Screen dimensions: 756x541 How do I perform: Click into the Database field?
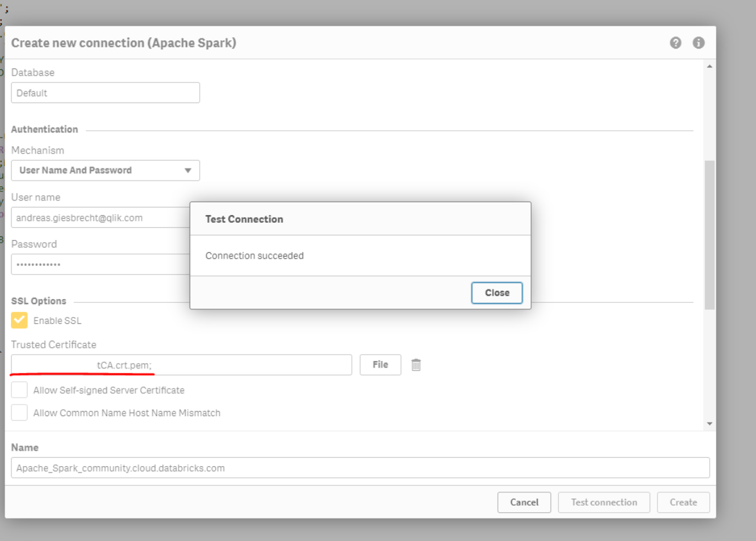105,92
